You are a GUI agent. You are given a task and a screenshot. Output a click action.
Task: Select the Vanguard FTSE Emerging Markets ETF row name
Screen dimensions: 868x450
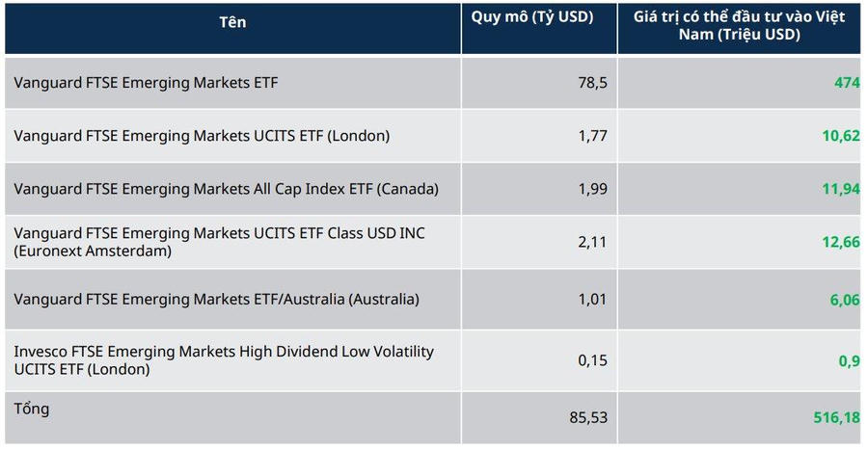point(146,83)
